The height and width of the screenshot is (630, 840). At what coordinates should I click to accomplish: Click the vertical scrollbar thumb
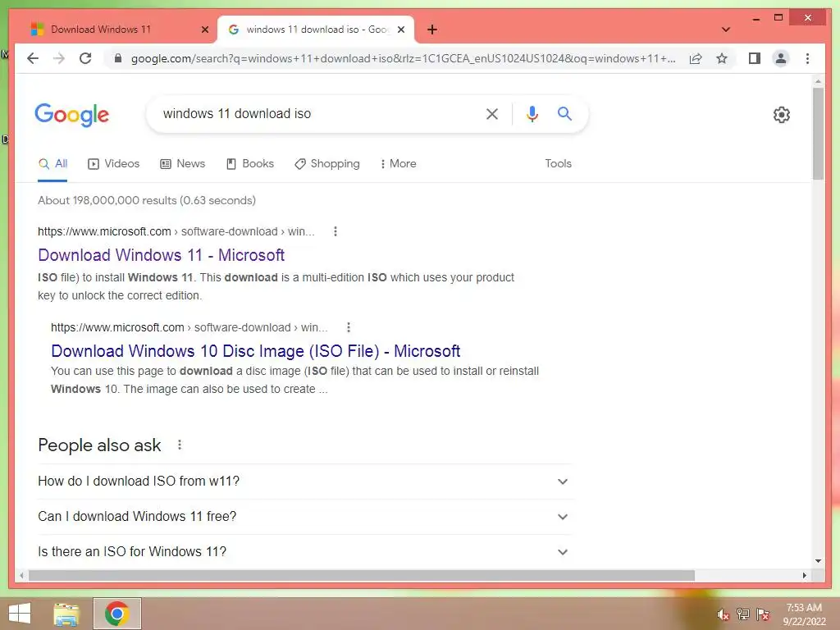pyautogui.click(x=818, y=134)
